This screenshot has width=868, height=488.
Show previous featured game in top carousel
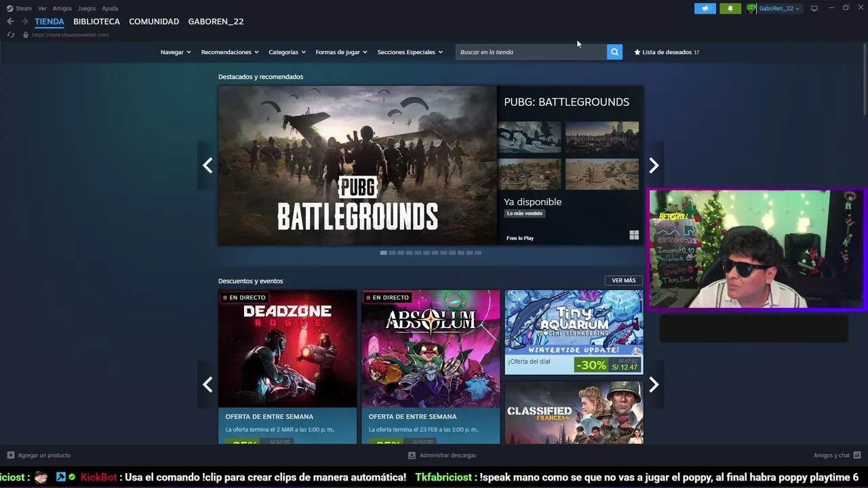tap(208, 165)
